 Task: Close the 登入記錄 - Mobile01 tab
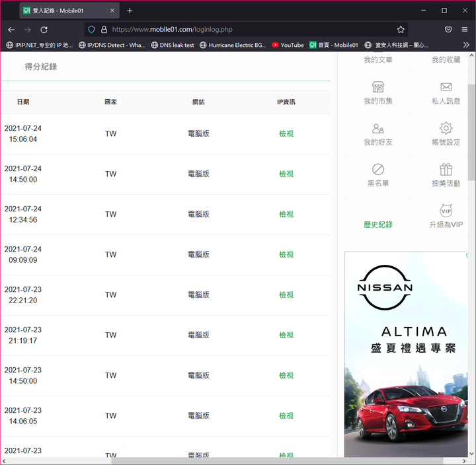[x=112, y=11]
